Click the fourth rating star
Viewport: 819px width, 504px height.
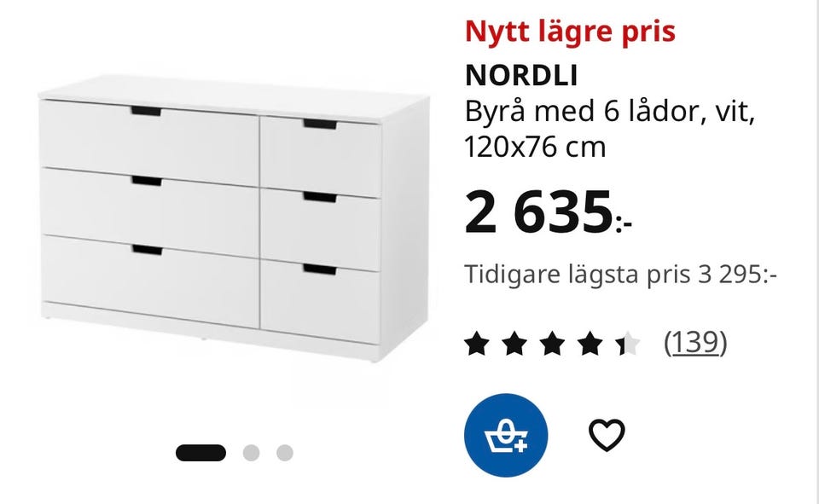tap(590, 343)
